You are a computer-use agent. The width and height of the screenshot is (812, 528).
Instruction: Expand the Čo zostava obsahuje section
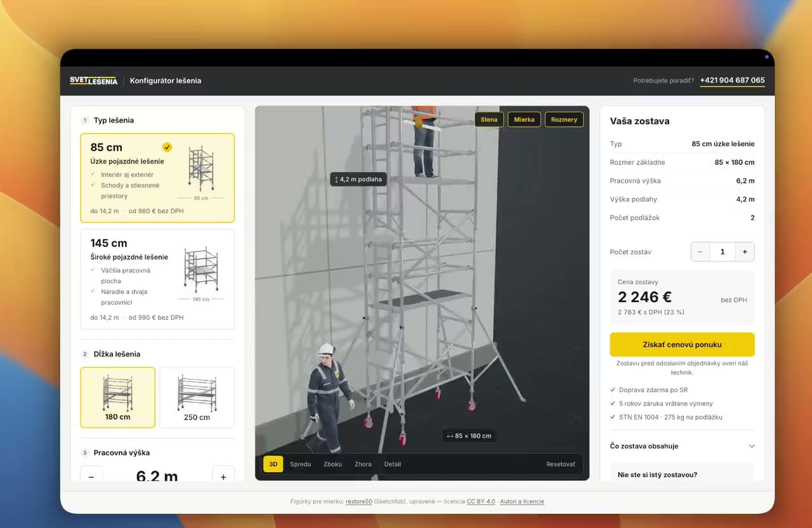(x=682, y=446)
